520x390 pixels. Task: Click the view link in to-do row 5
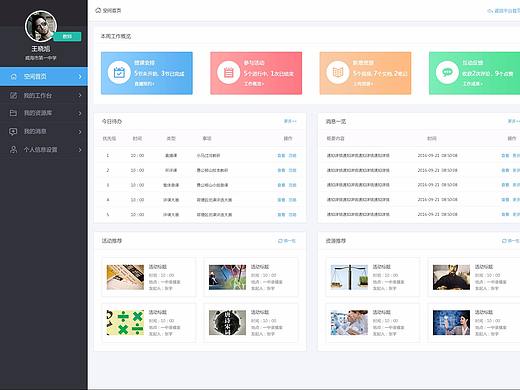point(281,215)
